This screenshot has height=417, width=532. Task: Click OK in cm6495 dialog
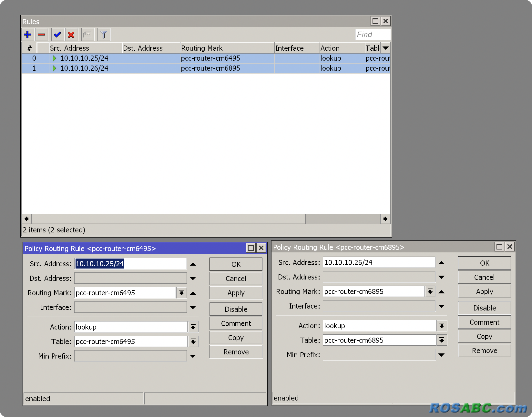tap(236, 264)
